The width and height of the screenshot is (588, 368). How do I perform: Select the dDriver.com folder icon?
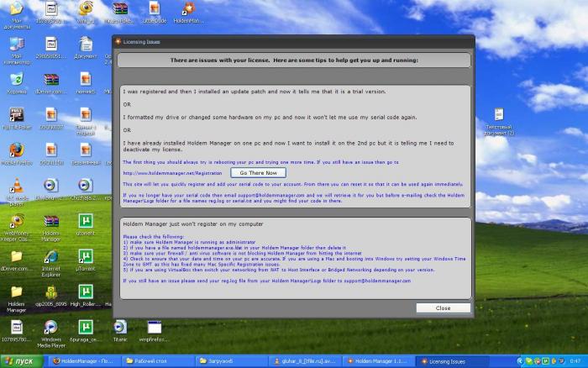point(17,260)
